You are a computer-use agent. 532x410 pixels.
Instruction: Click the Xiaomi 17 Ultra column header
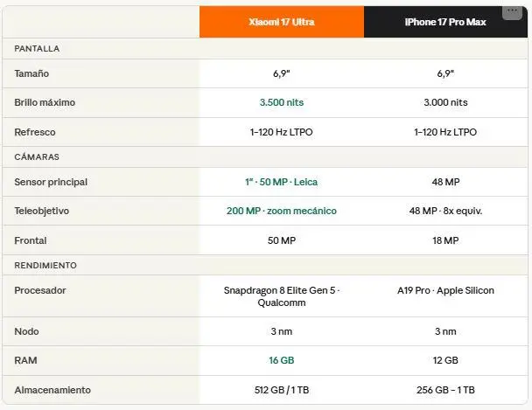click(x=281, y=22)
